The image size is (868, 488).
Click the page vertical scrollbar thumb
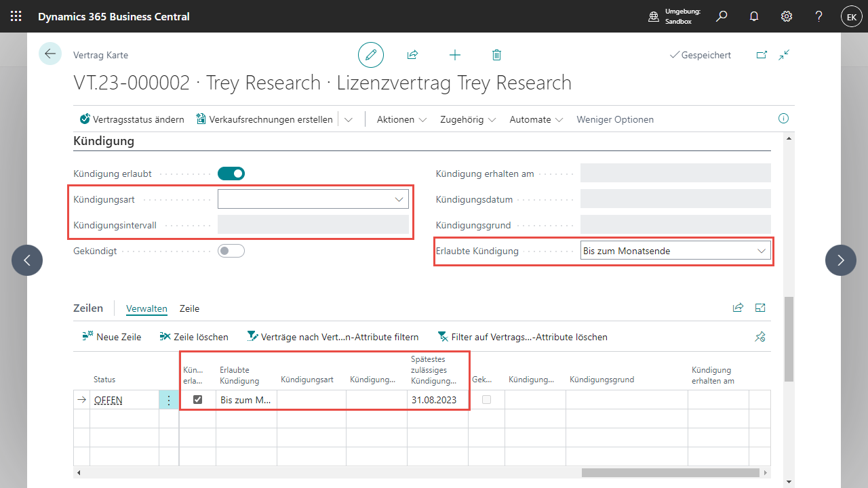pyautogui.click(x=788, y=339)
